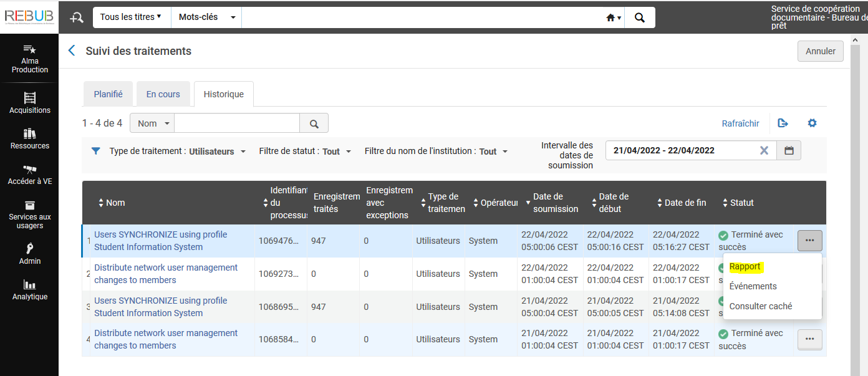
Task: Go back using the blue arrow
Action: pos(72,51)
